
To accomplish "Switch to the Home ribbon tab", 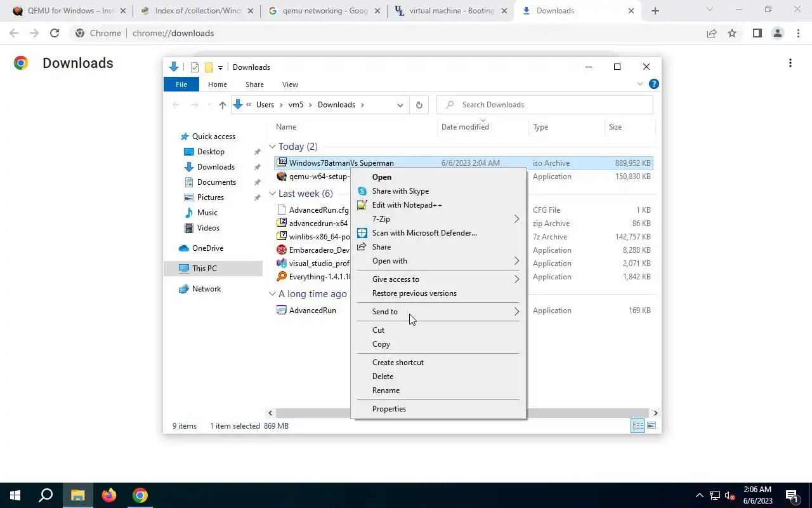I will (218, 84).
